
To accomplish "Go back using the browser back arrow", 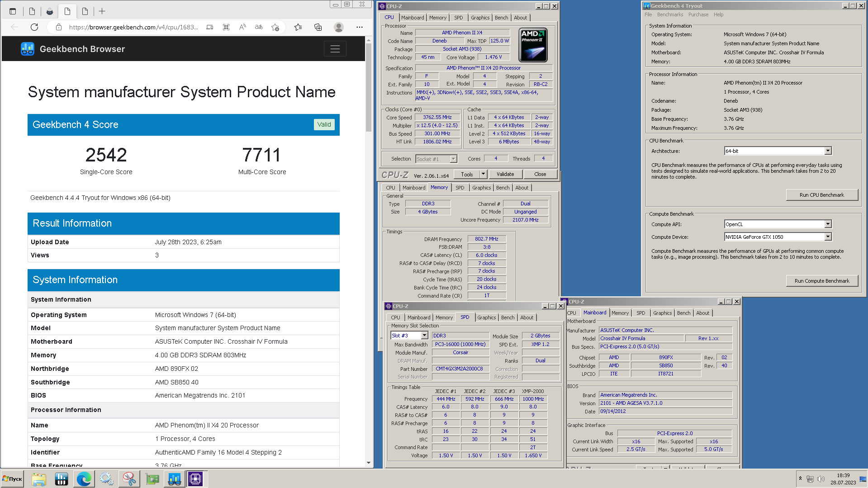I will [14, 27].
